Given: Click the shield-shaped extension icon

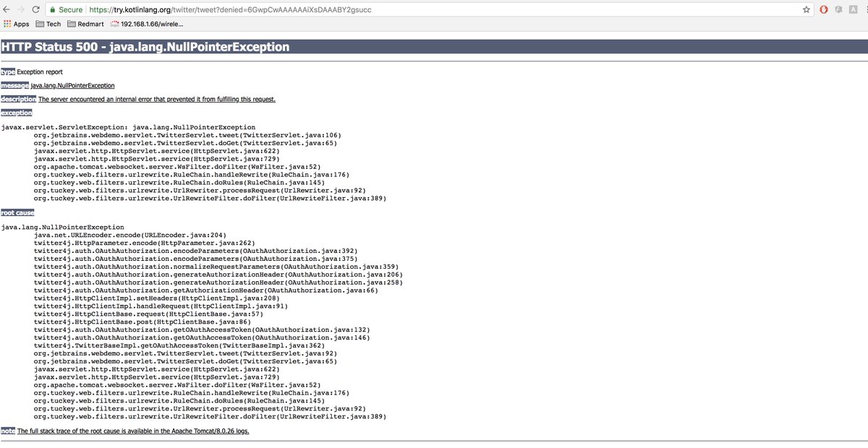Looking at the screenshot, I should [x=839, y=10].
